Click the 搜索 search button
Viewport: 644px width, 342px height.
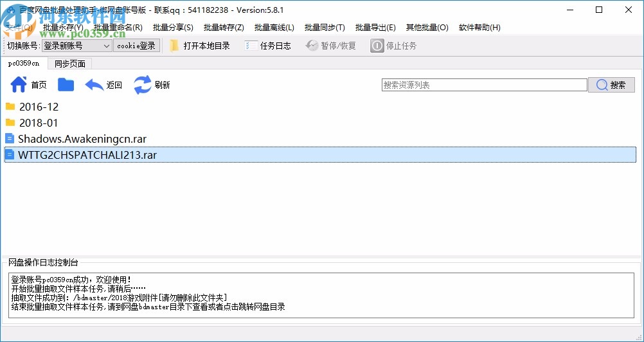612,85
